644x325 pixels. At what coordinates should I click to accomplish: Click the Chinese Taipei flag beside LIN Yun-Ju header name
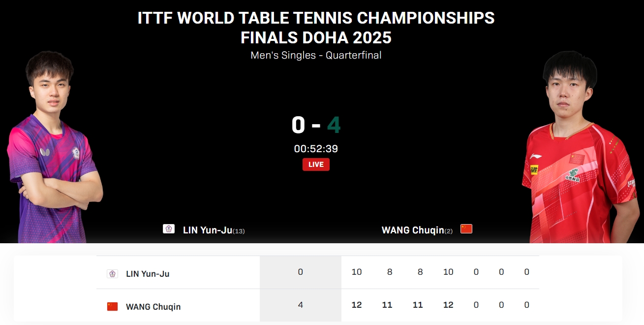click(x=169, y=229)
